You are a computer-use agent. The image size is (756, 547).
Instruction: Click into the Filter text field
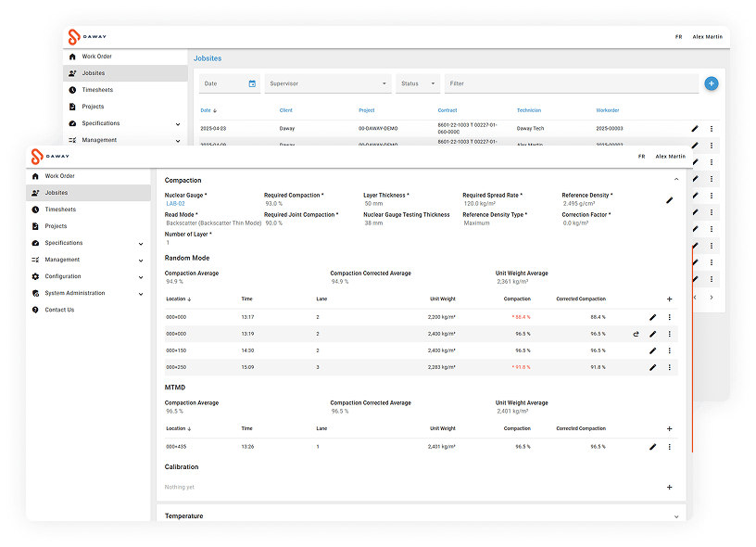[571, 83]
